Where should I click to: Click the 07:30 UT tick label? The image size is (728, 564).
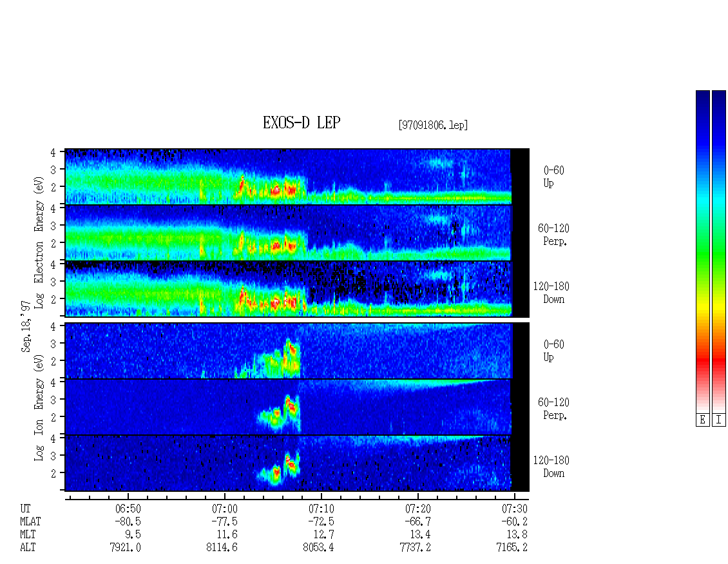pos(514,509)
